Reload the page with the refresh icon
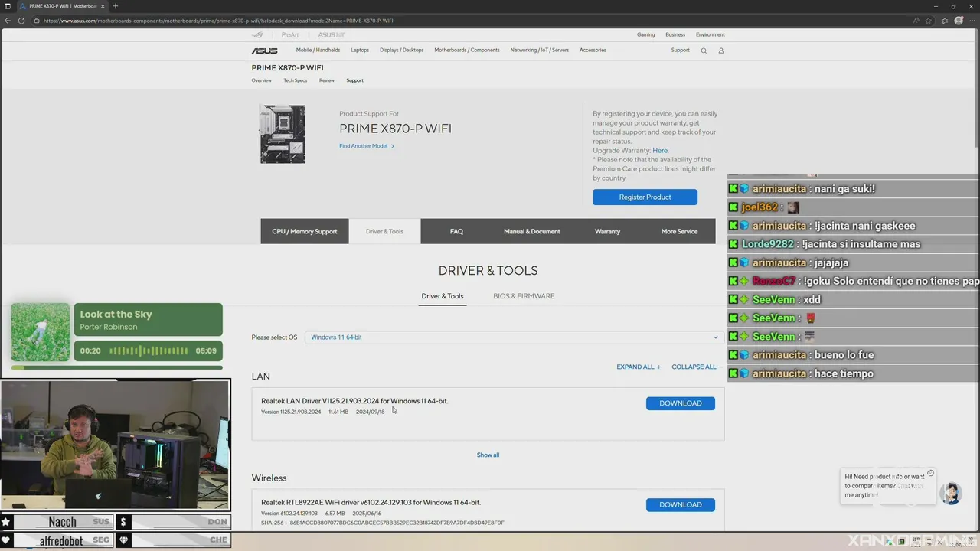Screen dimensions: 980x551 pos(22,21)
